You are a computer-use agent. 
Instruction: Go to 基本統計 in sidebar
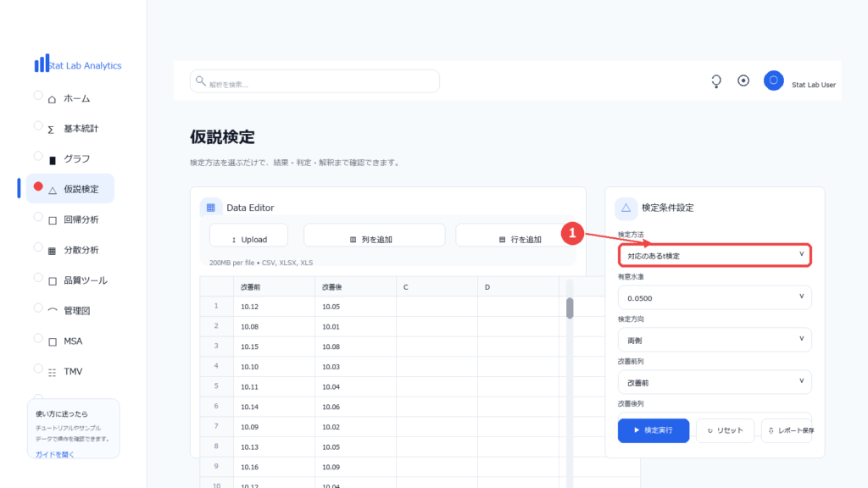pyautogui.click(x=81, y=129)
